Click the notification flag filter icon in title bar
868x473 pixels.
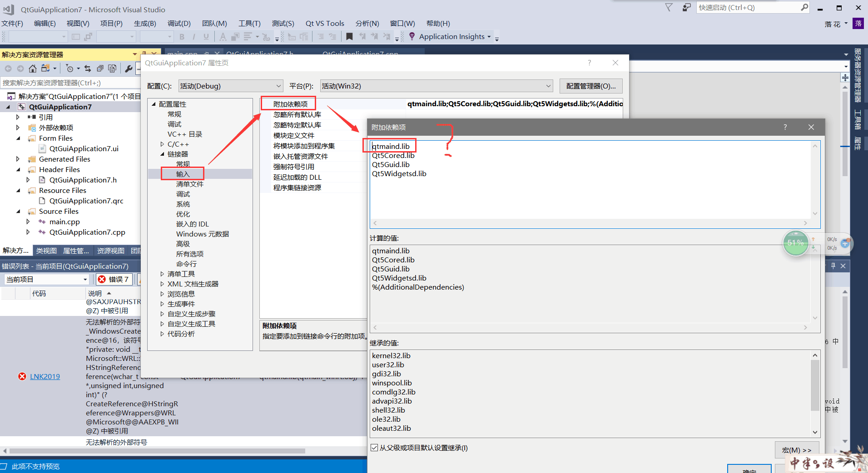coord(669,7)
